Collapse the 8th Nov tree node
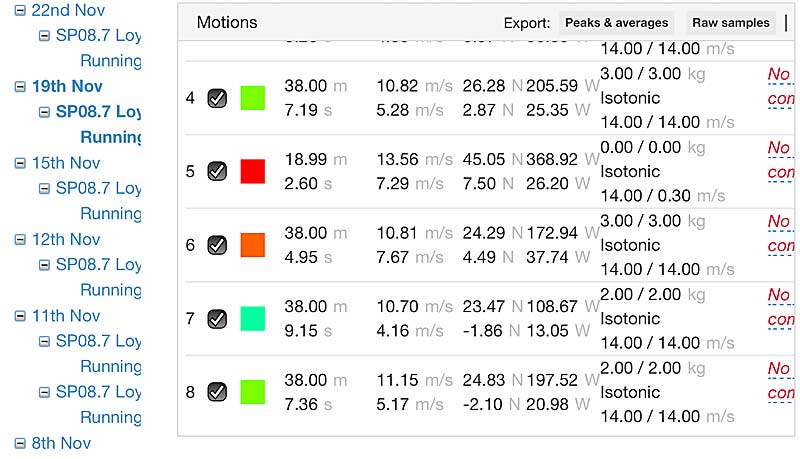Viewport: 800px width, 459px height. coord(20,444)
